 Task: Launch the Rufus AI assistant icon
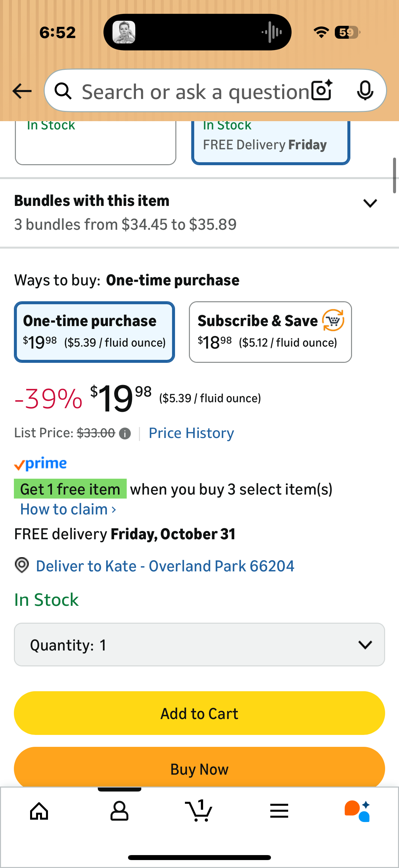[358, 811]
